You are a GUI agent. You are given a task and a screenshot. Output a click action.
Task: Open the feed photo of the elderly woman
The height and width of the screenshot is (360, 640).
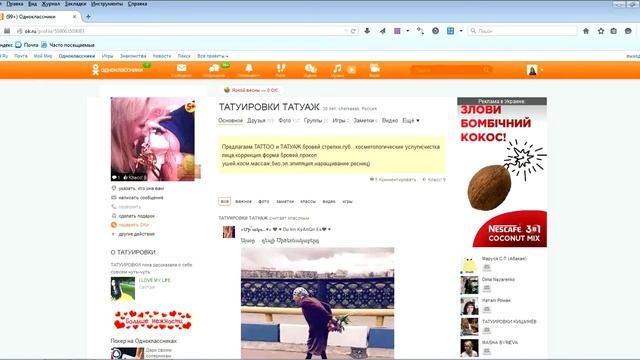318,303
